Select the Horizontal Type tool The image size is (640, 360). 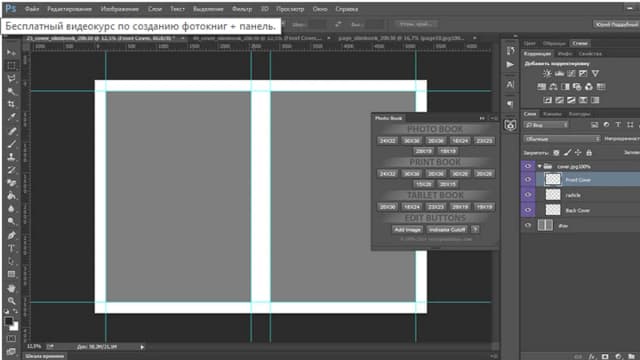click(x=11, y=248)
